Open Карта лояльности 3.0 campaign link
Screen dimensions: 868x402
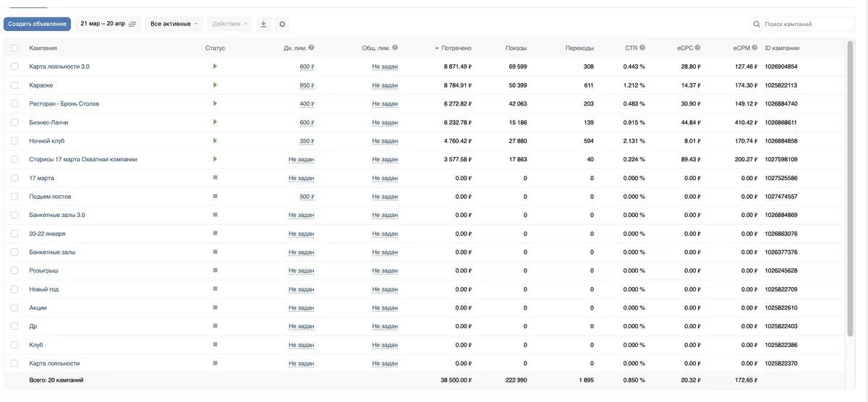coord(59,67)
